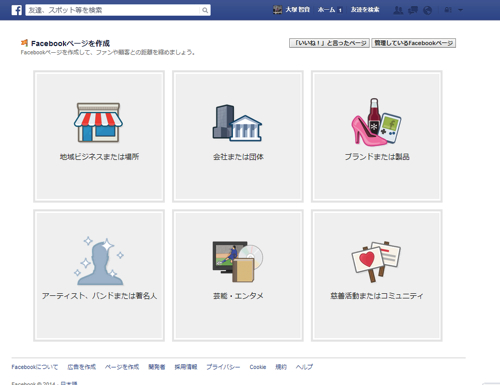The width and height of the screenshot is (500, 385).
Task: Click the 会社または団体 label
Action: (238, 157)
